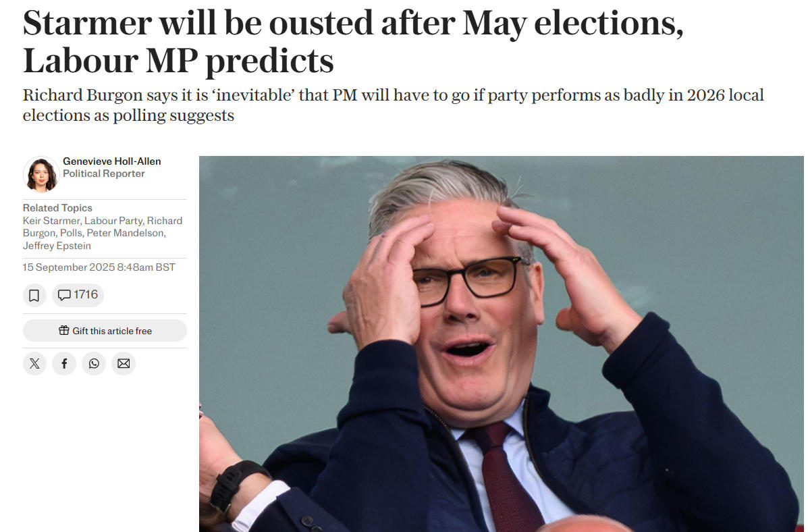Share article by email envelope icon
This screenshot has height=532, width=808.
click(124, 364)
